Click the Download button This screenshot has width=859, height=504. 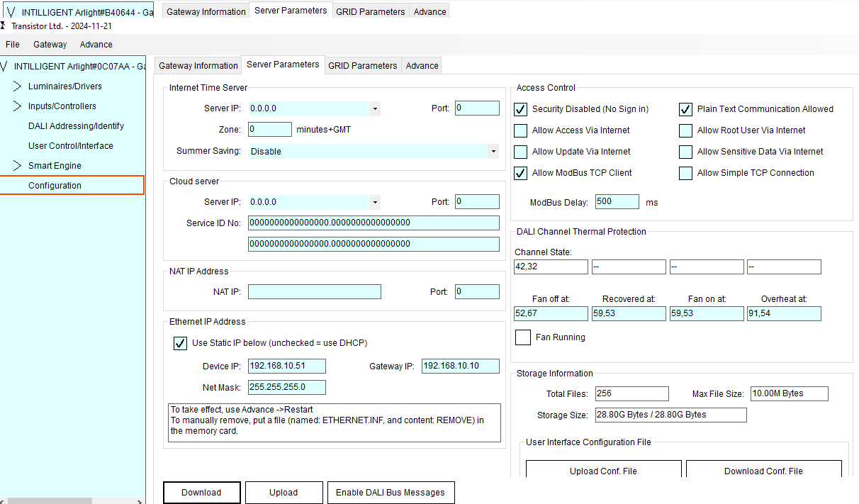(201, 493)
